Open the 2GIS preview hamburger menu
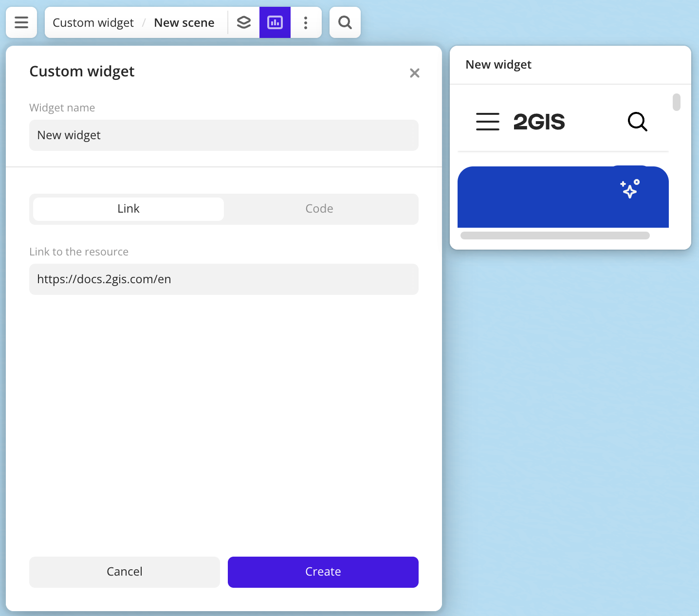The width and height of the screenshot is (699, 616). click(x=487, y=122)
